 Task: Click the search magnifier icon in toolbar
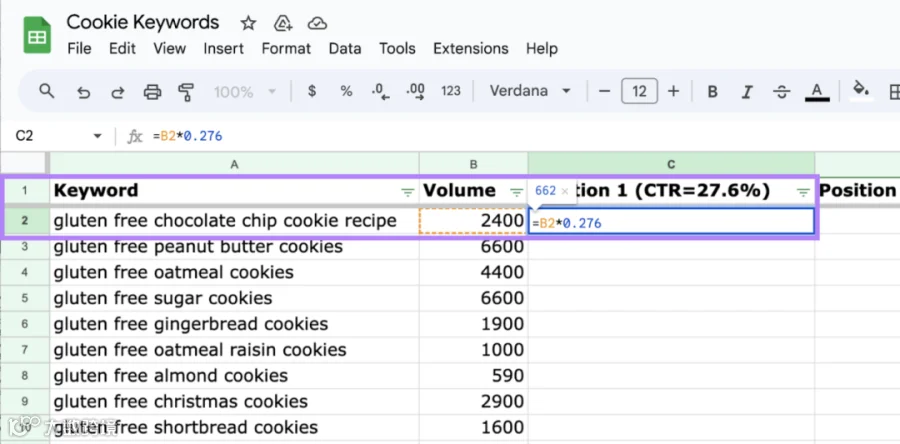point(46,91)
